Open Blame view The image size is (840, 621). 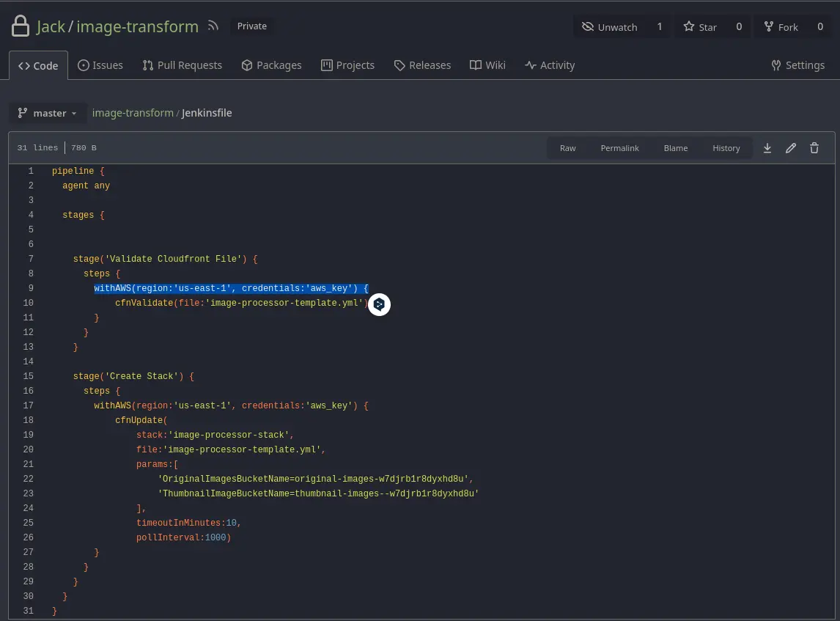676,148
